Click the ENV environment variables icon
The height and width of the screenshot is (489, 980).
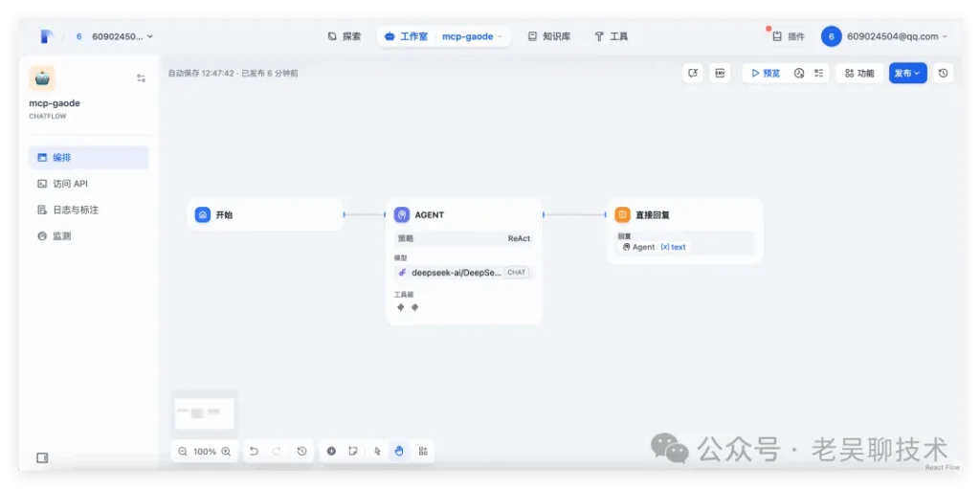(719, 73)
